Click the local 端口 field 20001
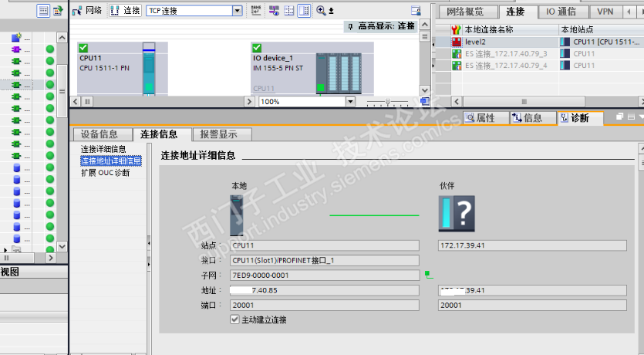 pos(325,306)
